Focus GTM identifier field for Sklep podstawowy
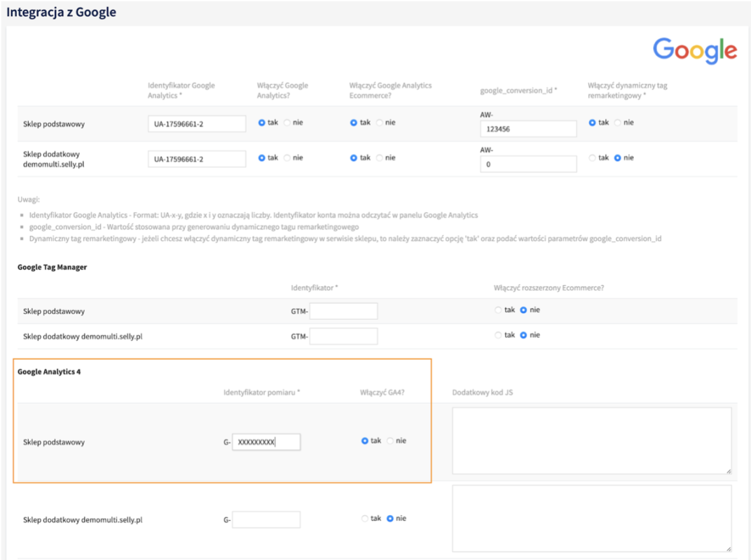Viewport: 751px width, 560px height. (343, 311)
